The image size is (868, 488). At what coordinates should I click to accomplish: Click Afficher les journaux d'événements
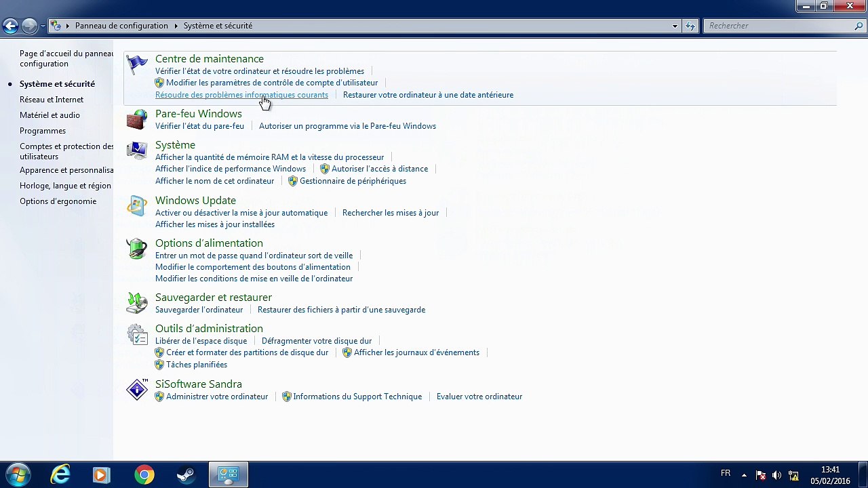click(x=416, y=352)
